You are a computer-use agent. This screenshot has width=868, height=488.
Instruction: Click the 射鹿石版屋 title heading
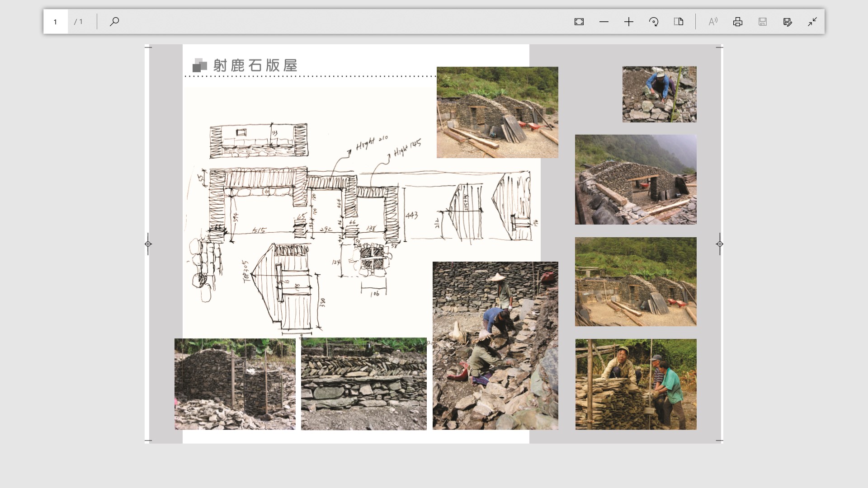tap(255, 66)
